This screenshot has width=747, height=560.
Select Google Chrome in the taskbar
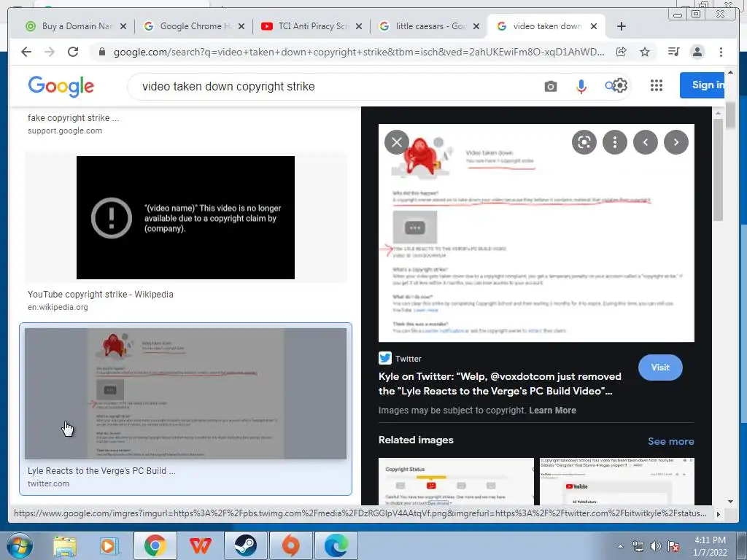pyautogui.click(x=155, y=545)
